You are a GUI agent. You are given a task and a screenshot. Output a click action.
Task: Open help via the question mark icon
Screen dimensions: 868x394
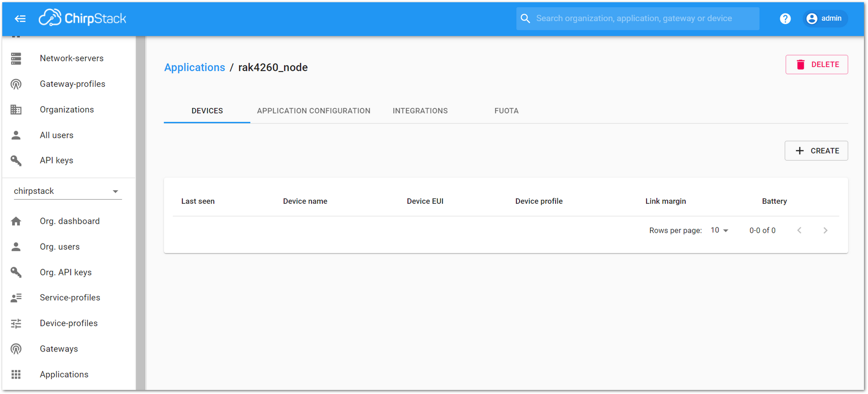(x=785, y=19)
